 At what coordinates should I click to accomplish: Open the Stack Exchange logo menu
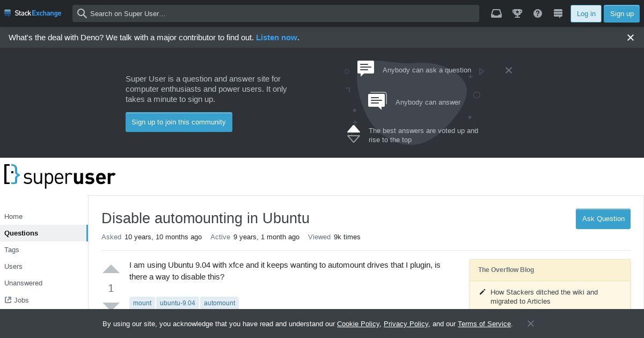click(33, 13)
